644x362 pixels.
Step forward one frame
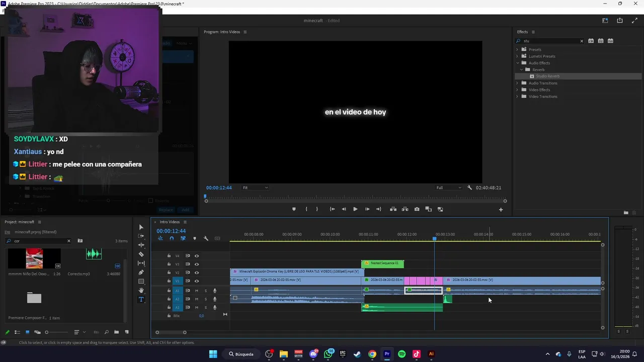(367, 209)
